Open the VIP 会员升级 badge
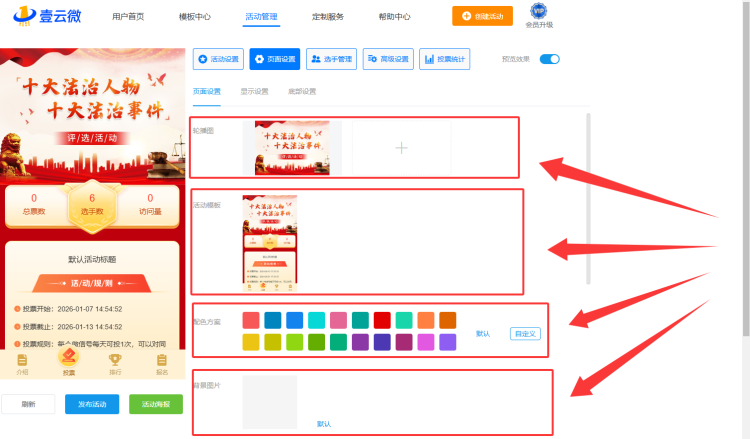750x439 pixels. pos(538,16)
